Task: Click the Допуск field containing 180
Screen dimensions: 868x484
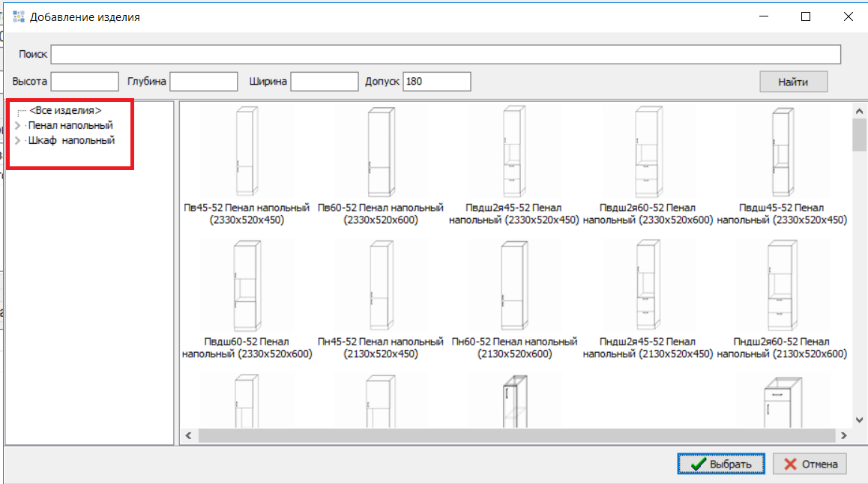Action: pos(436,82)
